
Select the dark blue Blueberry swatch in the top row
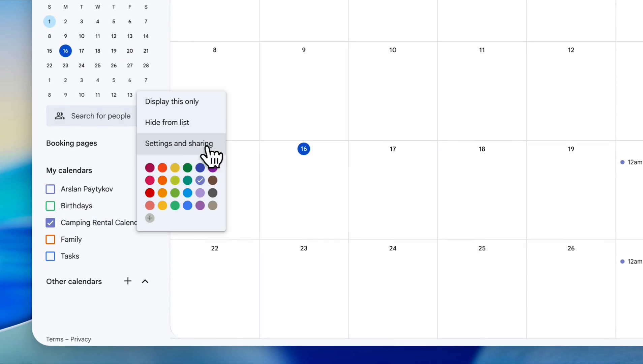pos(200,168)
